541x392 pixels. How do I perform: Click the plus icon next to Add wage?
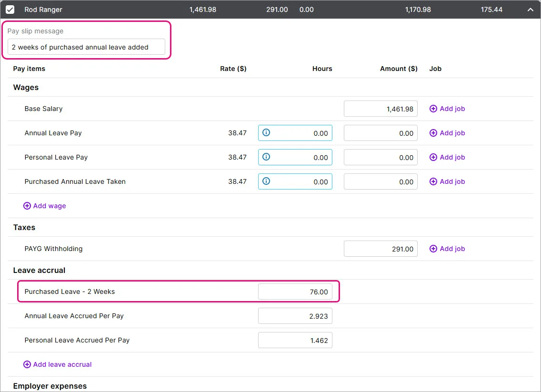pyautogui.click(x=27, y=206)
